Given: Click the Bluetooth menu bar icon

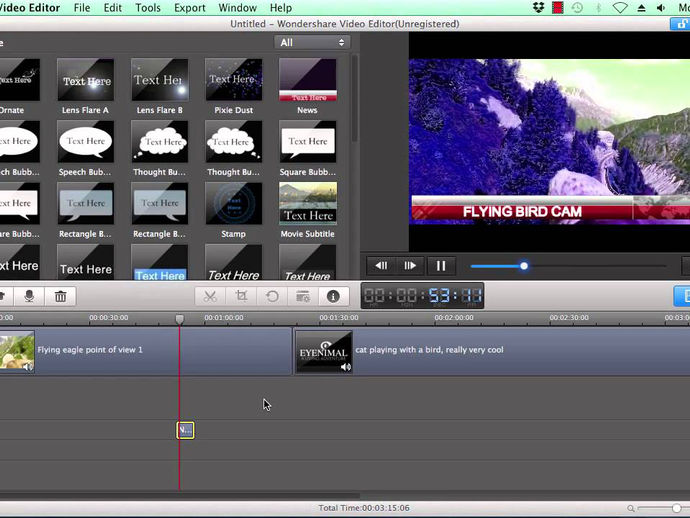Looking at the screenshot, I should (x=598, y=7).
